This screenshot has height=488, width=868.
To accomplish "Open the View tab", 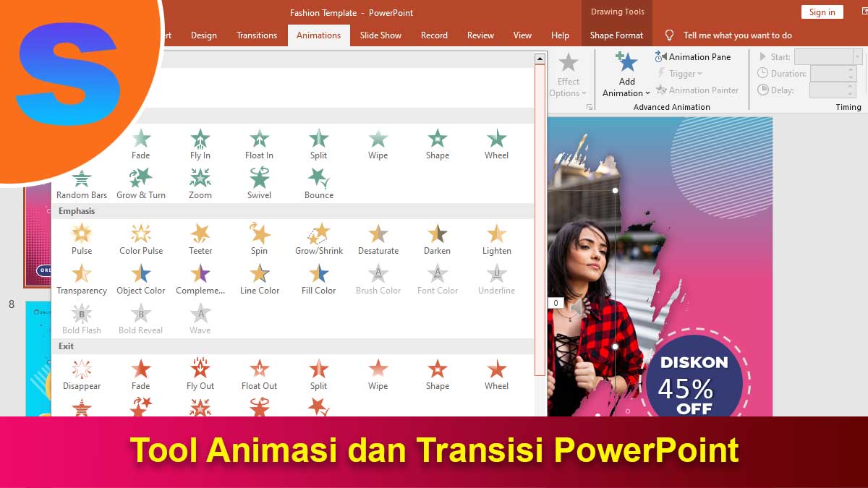I will [x=522, y=35].
